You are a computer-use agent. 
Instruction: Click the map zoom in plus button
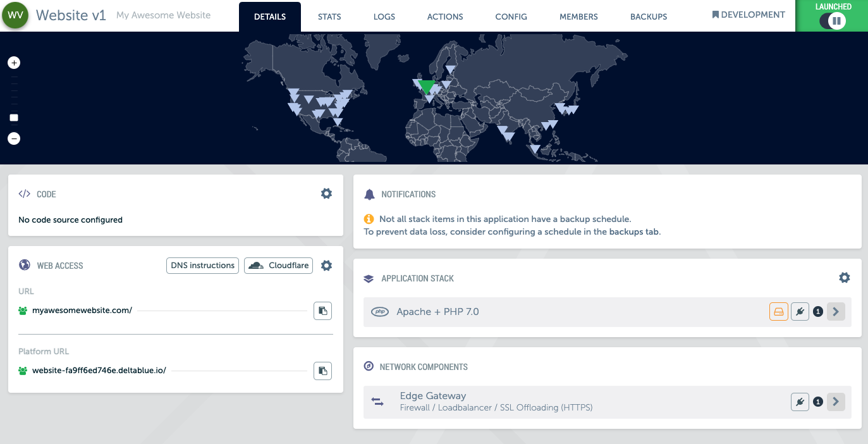coord(14,63)
